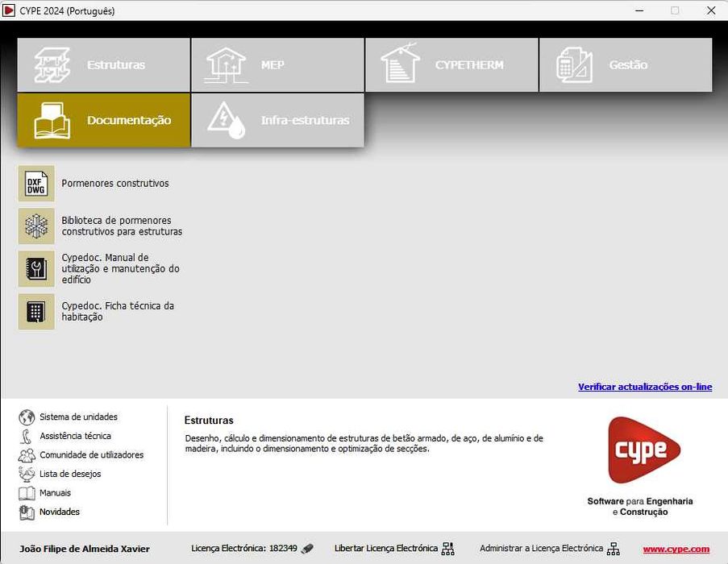The image size is (728, 564).
Task: Open Assistência técnica
Action: (x=75, y=436)
